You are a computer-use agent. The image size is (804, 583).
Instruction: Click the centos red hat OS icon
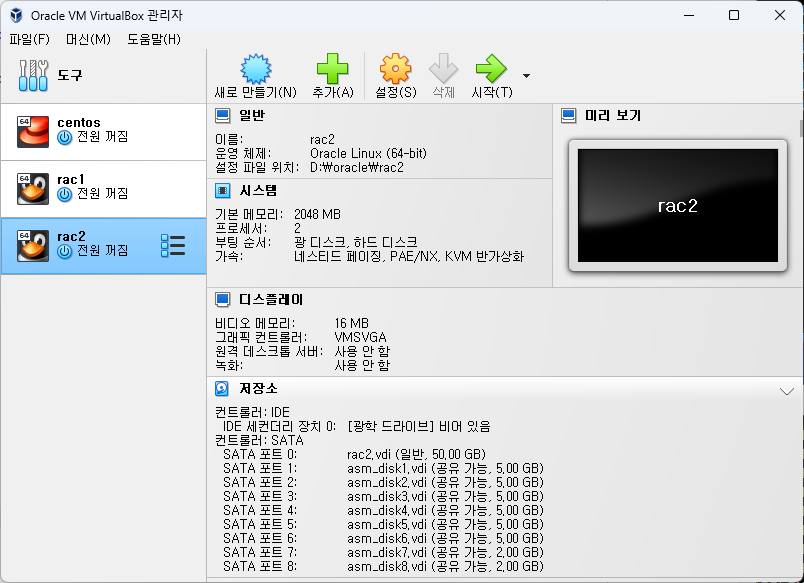pyautogui.click(x=33, y=132)
